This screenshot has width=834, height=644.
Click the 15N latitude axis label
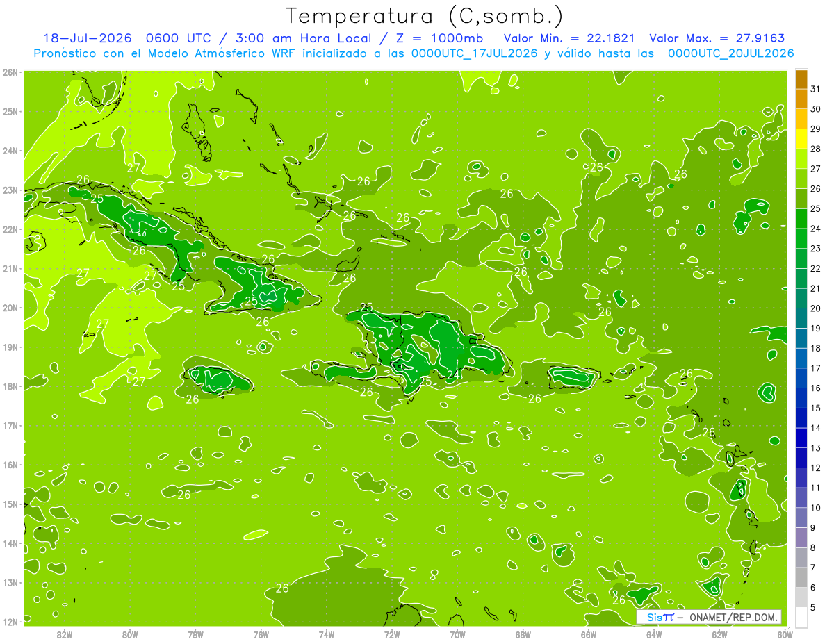[x=10, y=504]
